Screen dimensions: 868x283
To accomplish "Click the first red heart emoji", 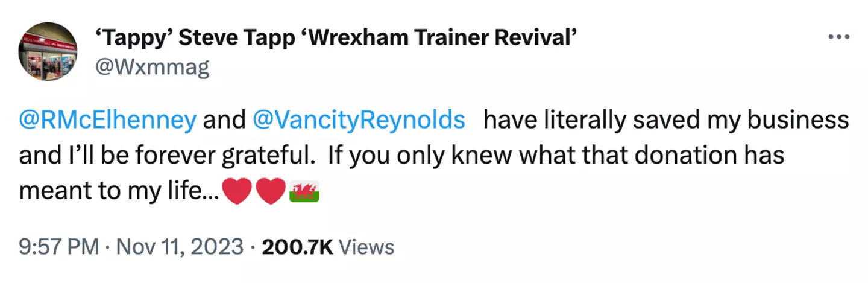I will click(237, 192).
